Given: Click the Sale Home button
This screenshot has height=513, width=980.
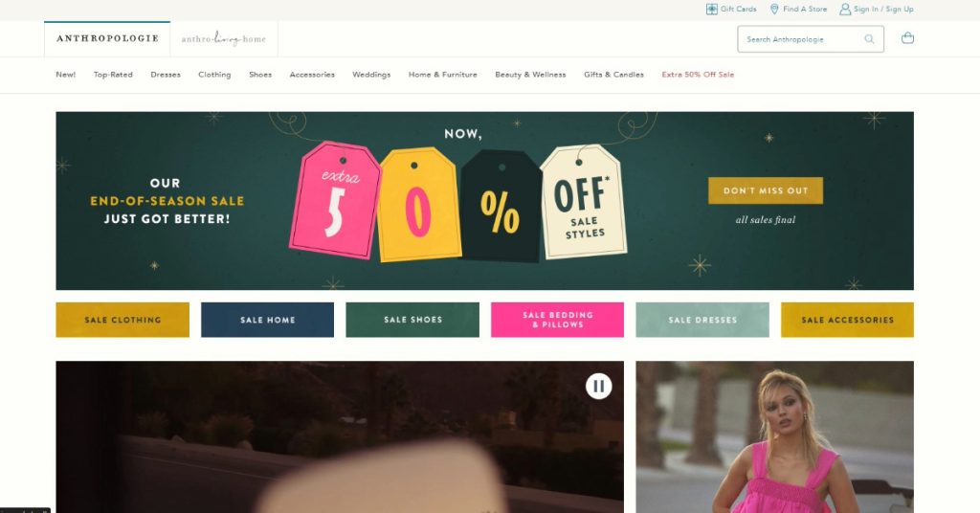Looking at the screenshot, I should pyautogui.click(x=268, y=320).
